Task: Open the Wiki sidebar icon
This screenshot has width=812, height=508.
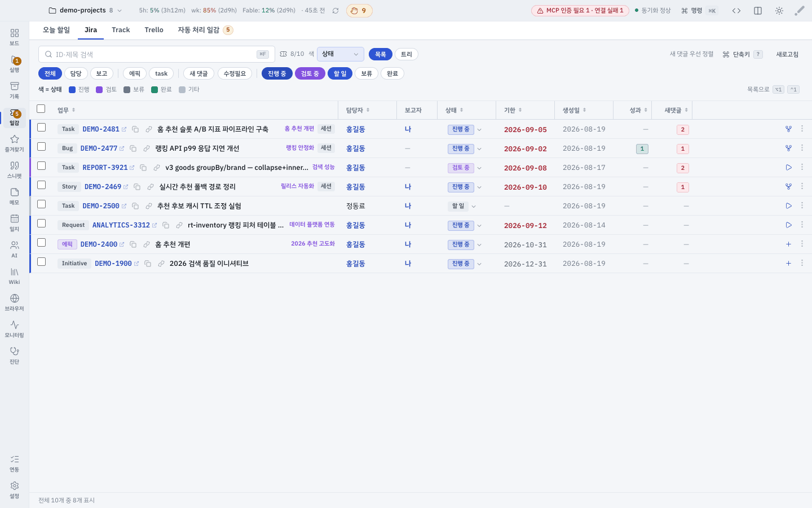Action: 14,276
